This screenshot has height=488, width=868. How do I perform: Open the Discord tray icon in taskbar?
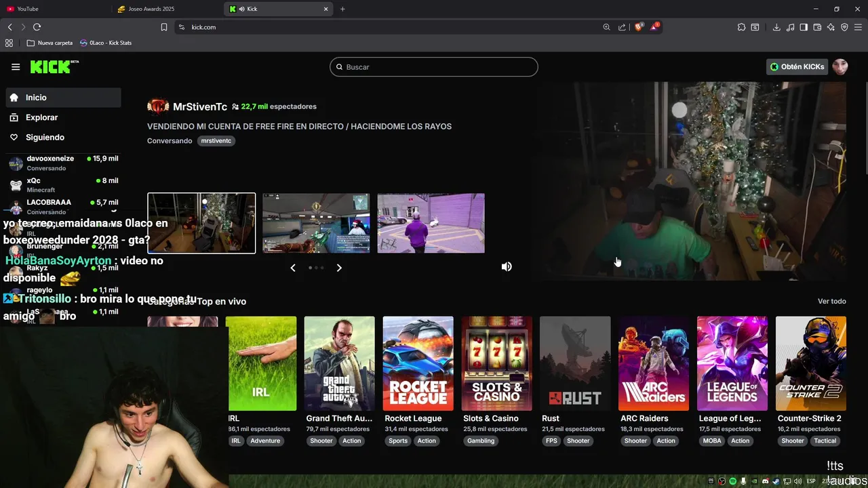click(766, 481)
